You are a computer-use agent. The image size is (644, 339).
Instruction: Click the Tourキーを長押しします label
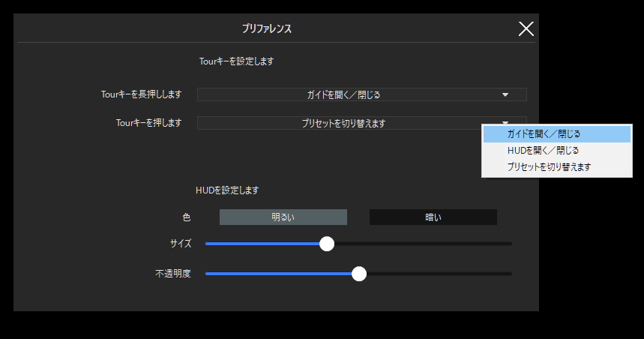[141, 94]
